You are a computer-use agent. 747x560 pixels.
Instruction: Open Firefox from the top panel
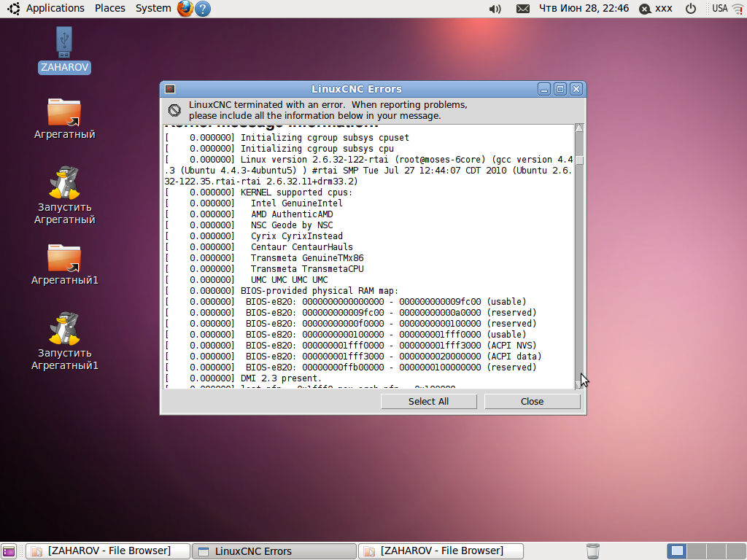point(185,9)
